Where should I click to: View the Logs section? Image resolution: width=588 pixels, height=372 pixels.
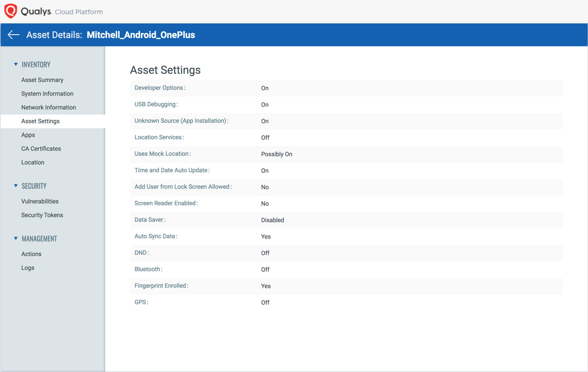point(28,268)
